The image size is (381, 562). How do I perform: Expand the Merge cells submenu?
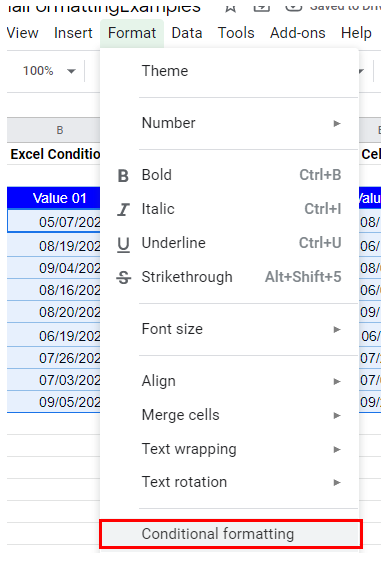click(229, 415)
